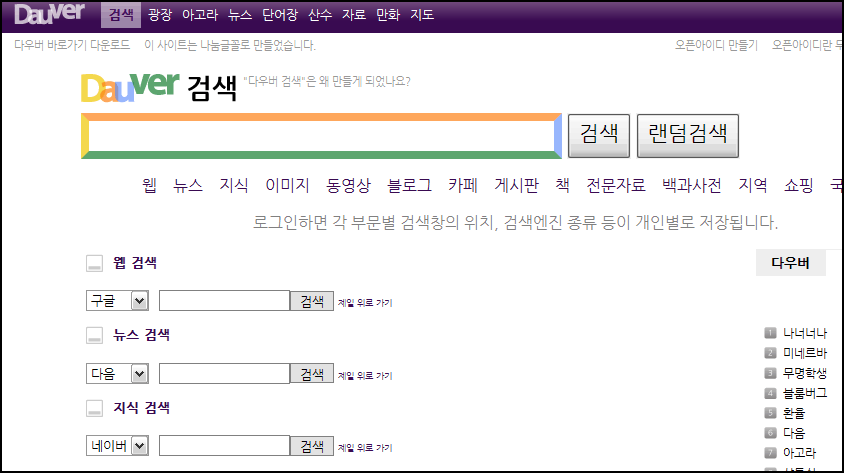Open the 오픈아이디 만들기 link

pos(716,45)
